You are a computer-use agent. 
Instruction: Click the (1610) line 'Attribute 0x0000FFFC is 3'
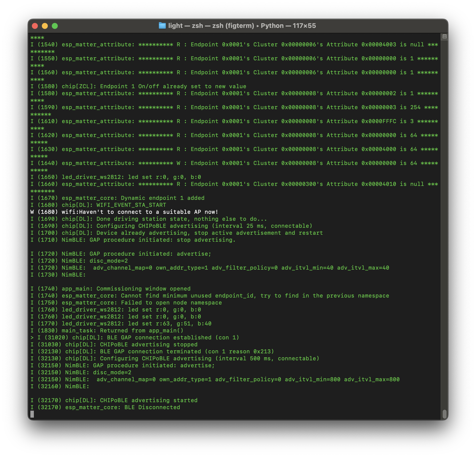[234, 121]
